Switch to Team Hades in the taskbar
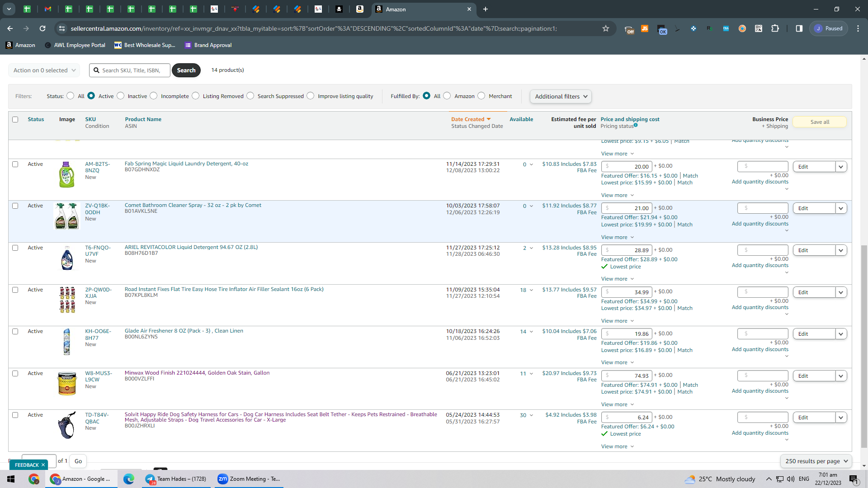The height and width of the screenshot is (488, 868). (176, 479)
